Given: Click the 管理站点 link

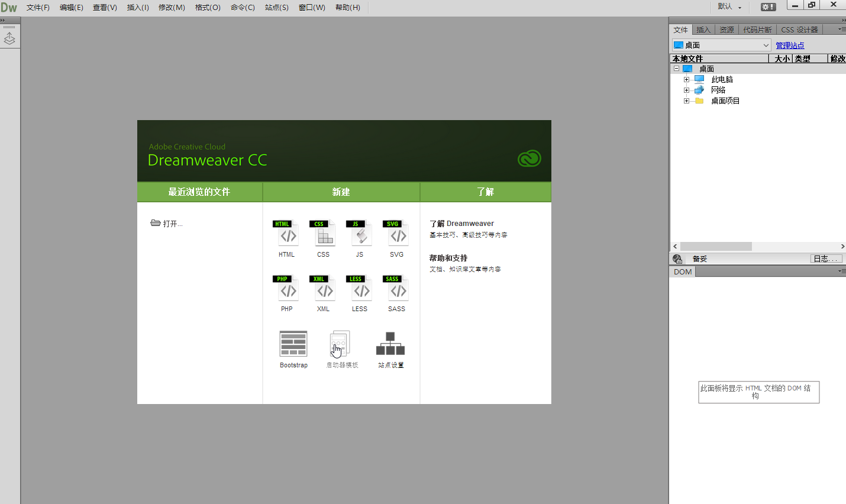Looking at the screenshot, I should click(x=790, y=44).
